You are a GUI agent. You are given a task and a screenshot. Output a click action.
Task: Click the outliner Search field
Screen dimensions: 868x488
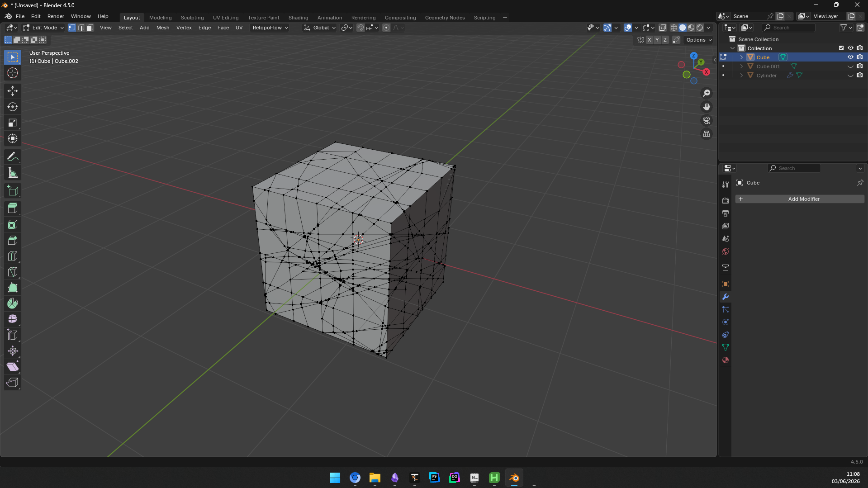788,28
